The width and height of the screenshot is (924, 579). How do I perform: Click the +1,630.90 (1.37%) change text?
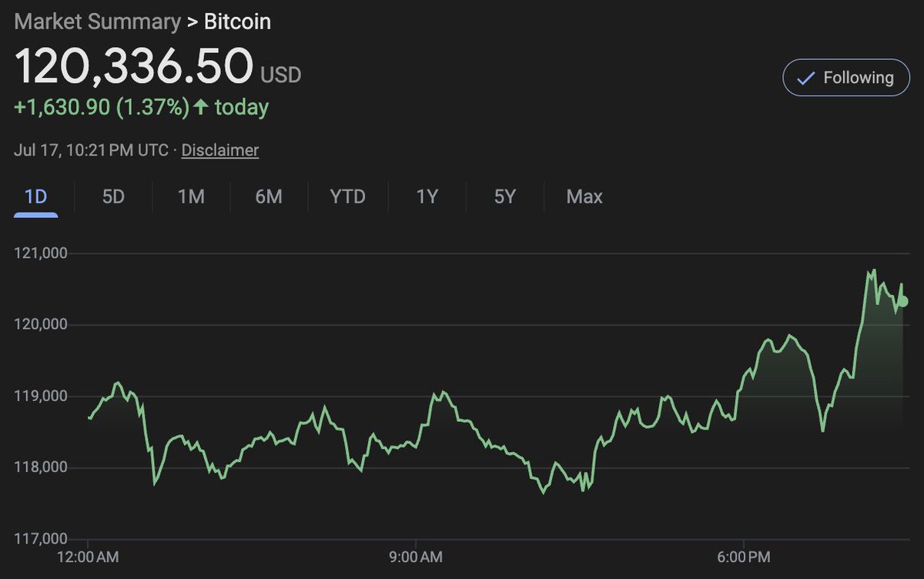coord(102,107)
